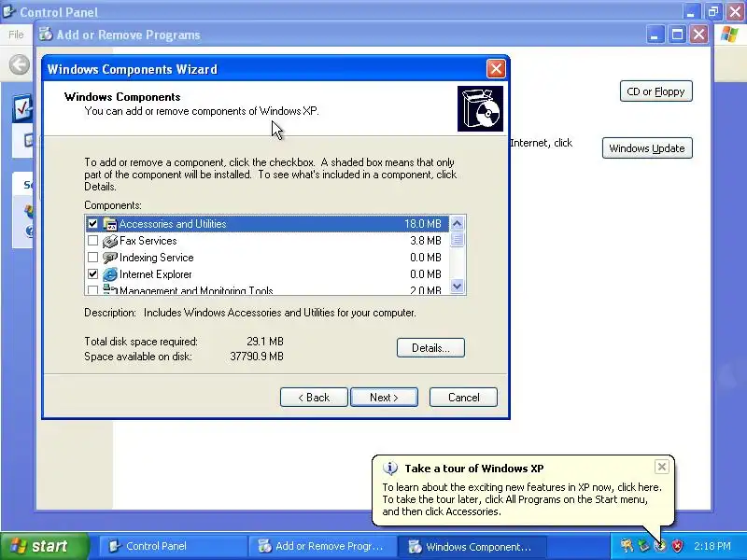
Task: Click the Windows Update button
Action: point(647,148)
